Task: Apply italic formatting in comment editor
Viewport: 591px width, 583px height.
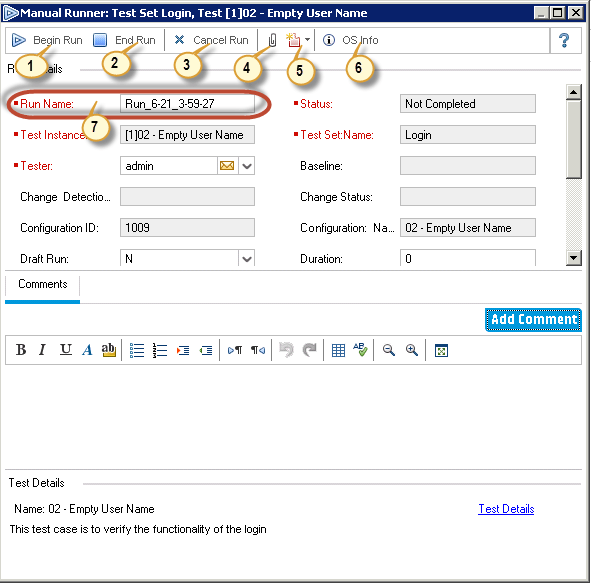Action: click(x=43, y=350)
